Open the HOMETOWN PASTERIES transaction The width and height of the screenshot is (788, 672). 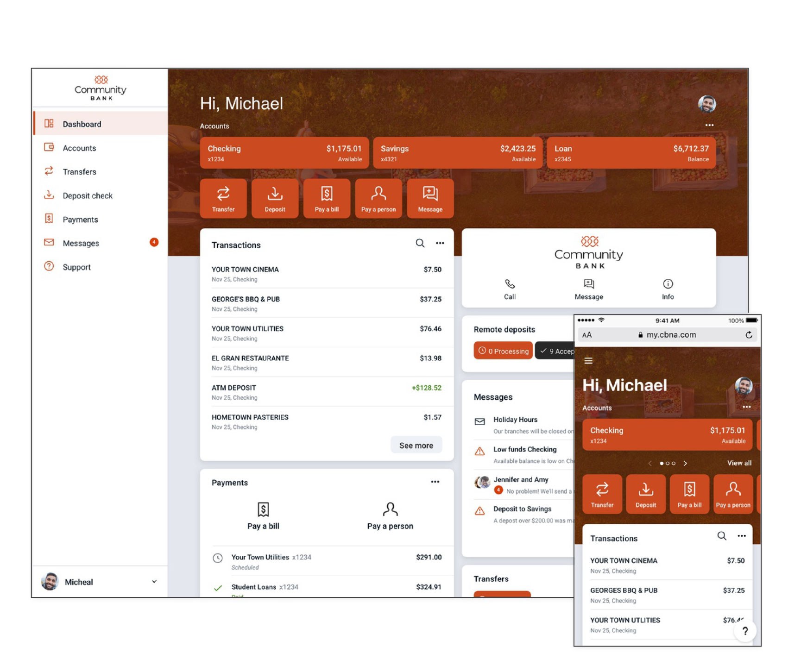pyautogui.click(x=327, y=421)
